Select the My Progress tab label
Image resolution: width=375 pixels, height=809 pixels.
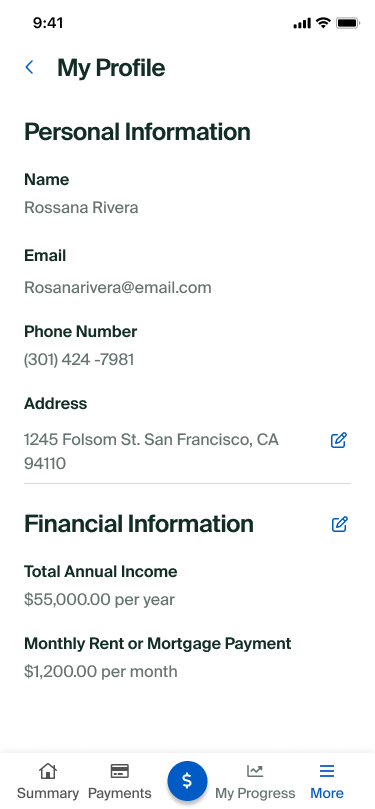tap(255, 793)
